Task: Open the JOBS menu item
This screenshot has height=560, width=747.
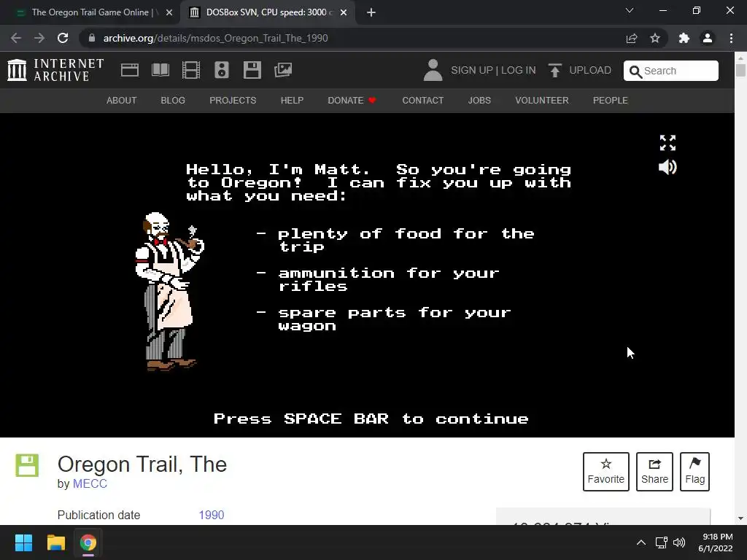Action: point(479,101)
